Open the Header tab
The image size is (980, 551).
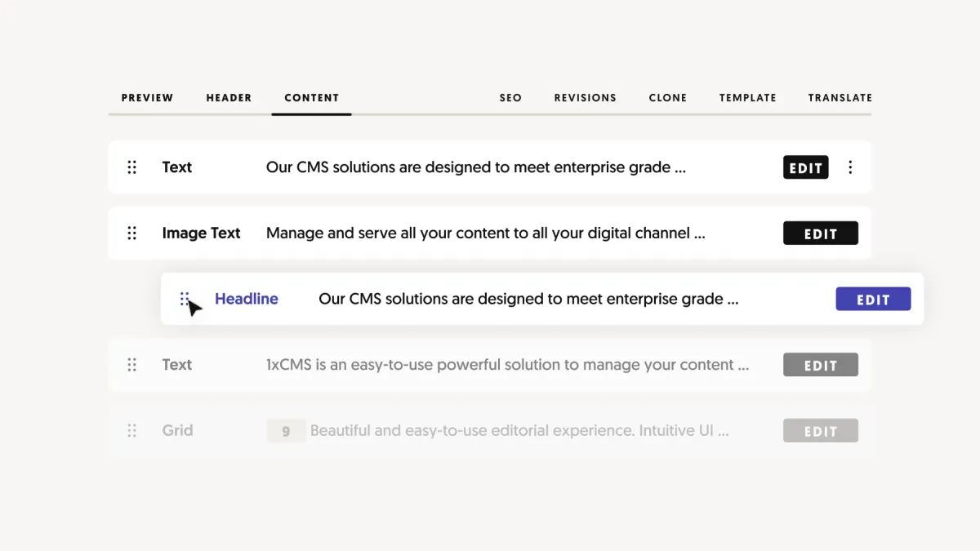(229, 98)
